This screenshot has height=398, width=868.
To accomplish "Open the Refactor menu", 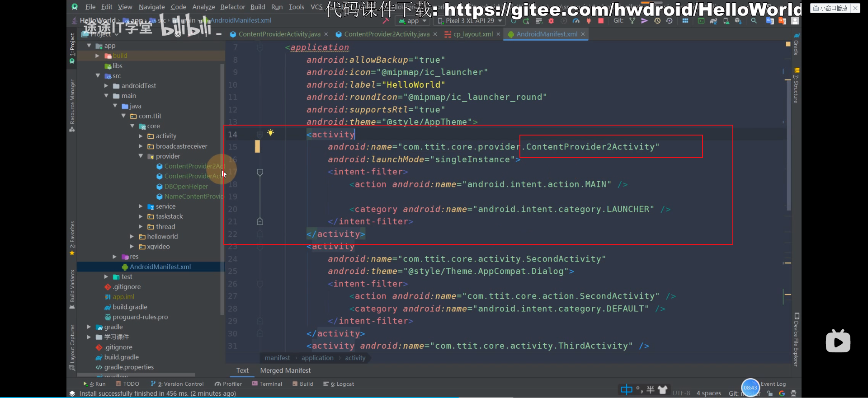I will click(233, 7).
